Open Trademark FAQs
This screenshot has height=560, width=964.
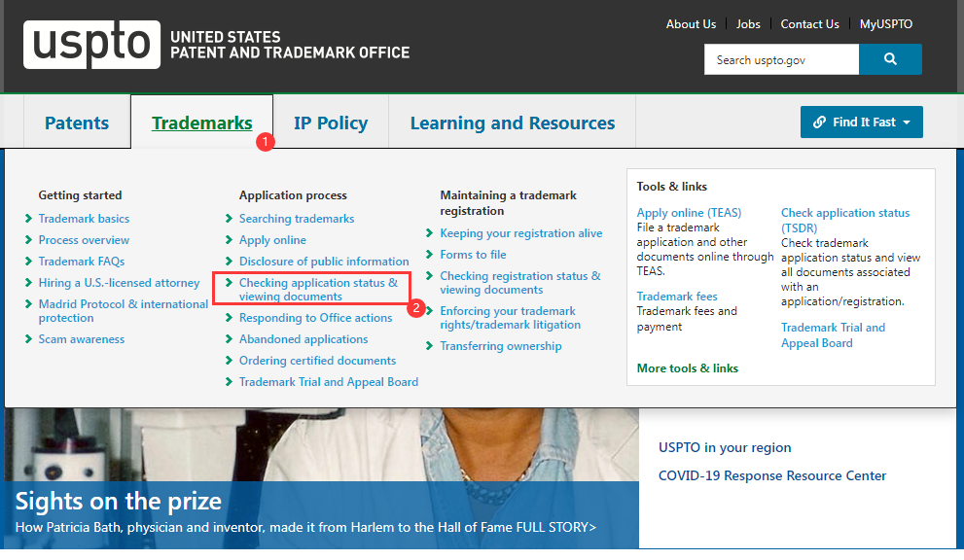click(82, 262)
